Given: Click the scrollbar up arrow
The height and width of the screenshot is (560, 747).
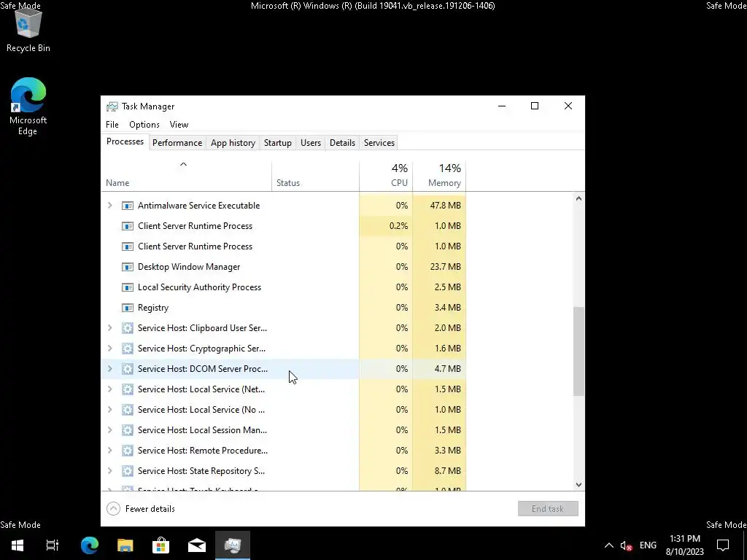Looking at the screenshot, I should coord(578,198).
